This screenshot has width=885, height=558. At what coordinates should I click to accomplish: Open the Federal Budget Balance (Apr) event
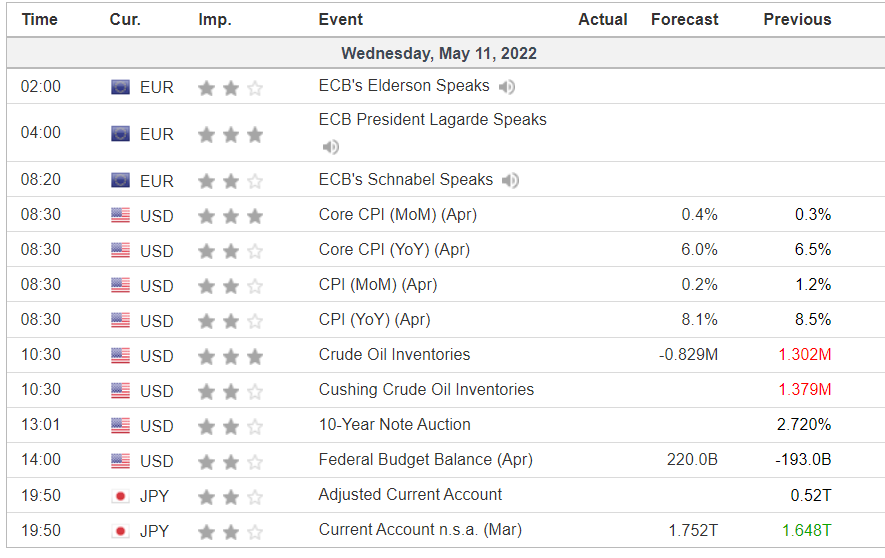click(426, 459)
